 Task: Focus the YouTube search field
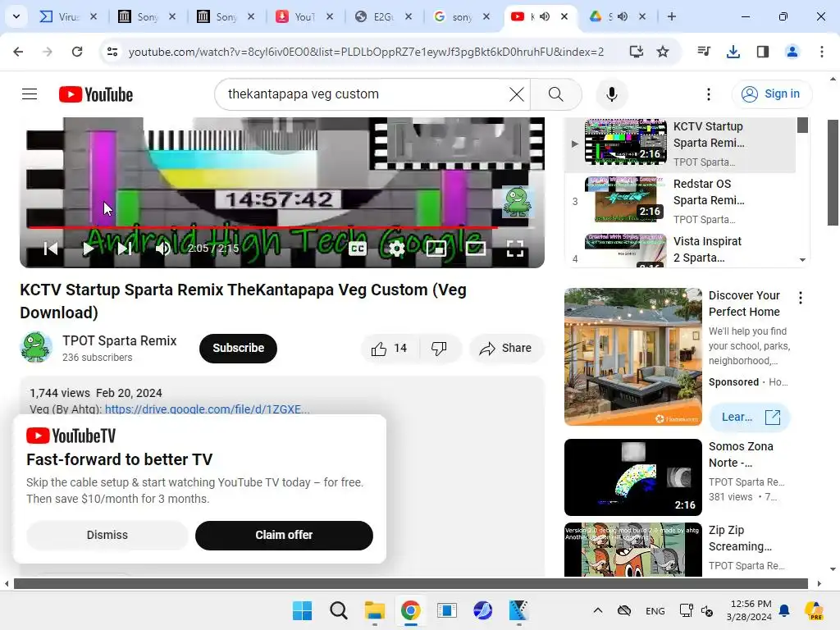[364, 94]
